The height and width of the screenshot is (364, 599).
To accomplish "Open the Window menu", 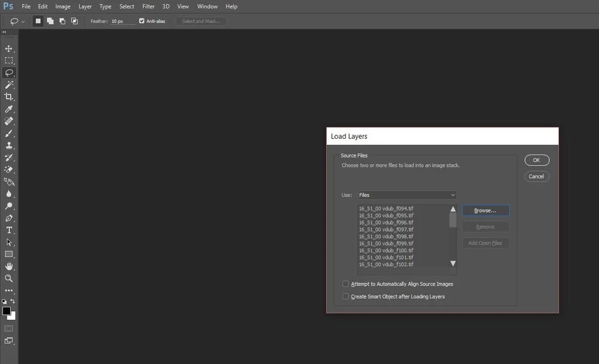I will 207,6.
